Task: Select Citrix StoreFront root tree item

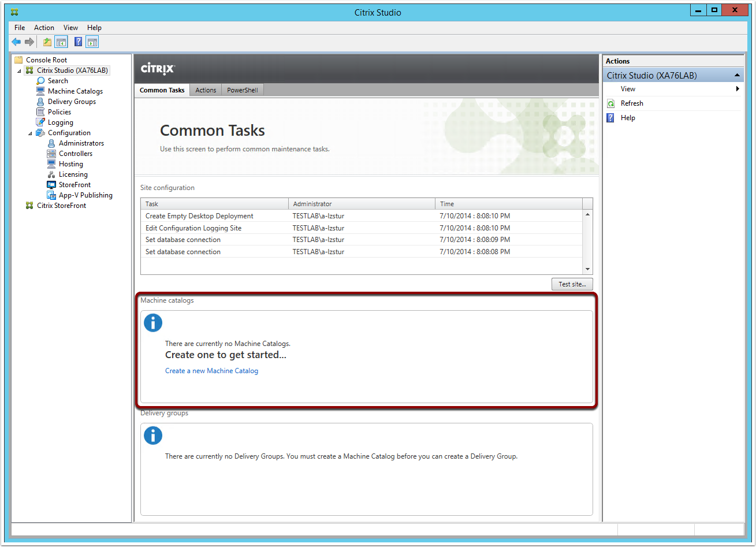Action: pyautogui.click(x=61, y=206)
